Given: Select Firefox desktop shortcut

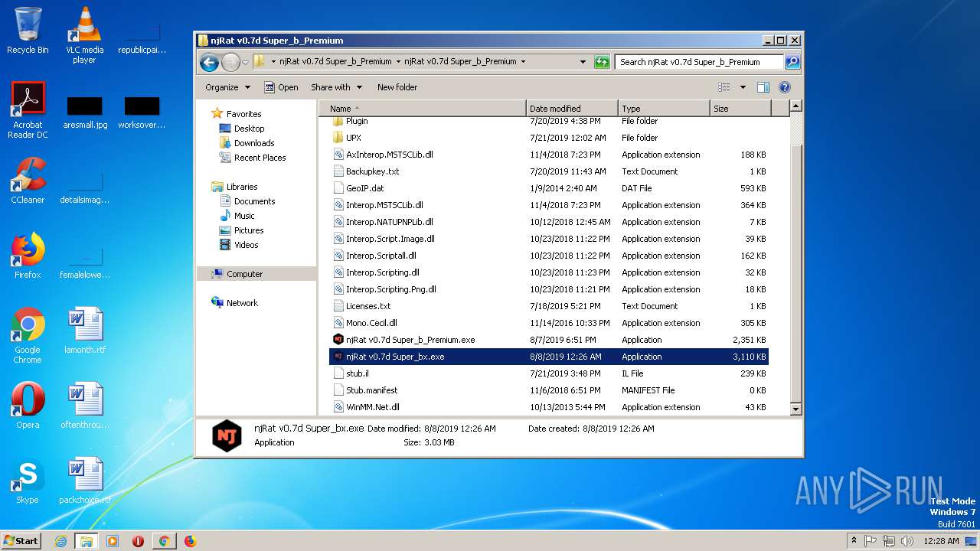Looking at the screenshot, I should pos(28,256).
